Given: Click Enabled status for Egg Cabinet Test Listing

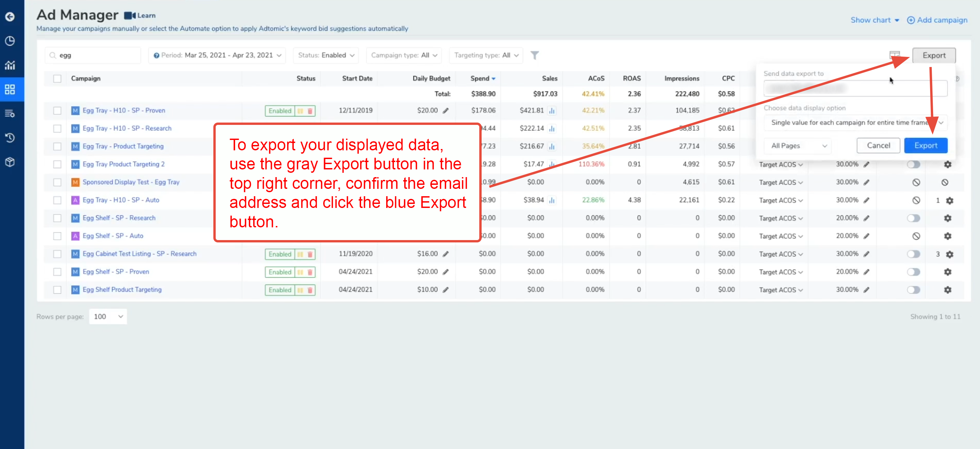Looking at the screenshot, I should click(x=280, y=254).
